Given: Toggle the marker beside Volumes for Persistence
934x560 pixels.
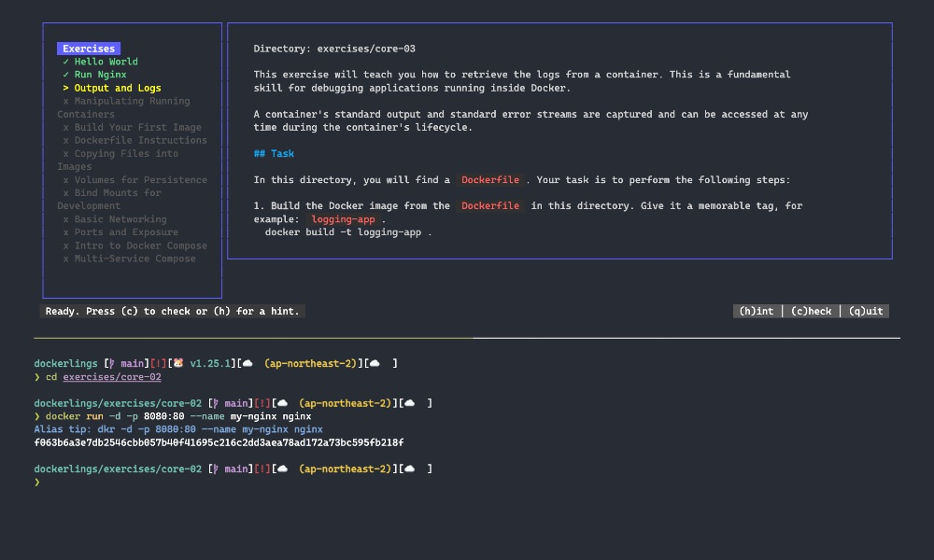Looking at the screenshot, I should (65, 179).
